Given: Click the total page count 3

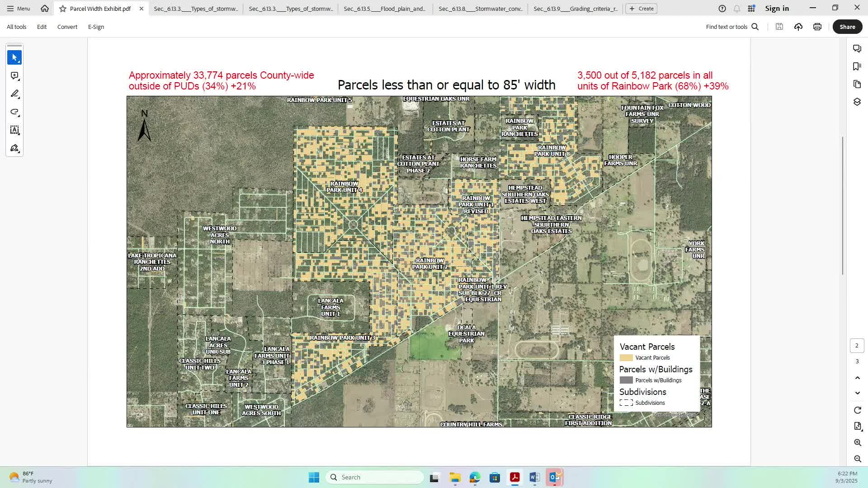Looking at the screenshot, I should (x=857, y=361).
